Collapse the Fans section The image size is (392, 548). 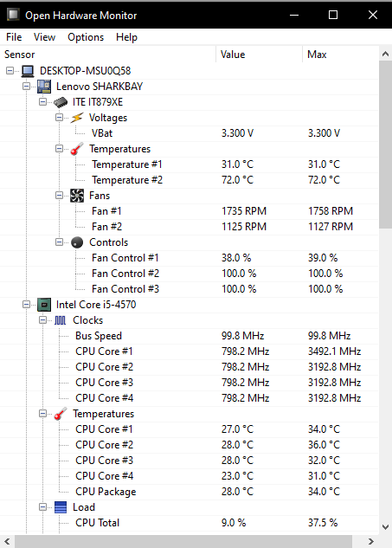tap(60, 196)
